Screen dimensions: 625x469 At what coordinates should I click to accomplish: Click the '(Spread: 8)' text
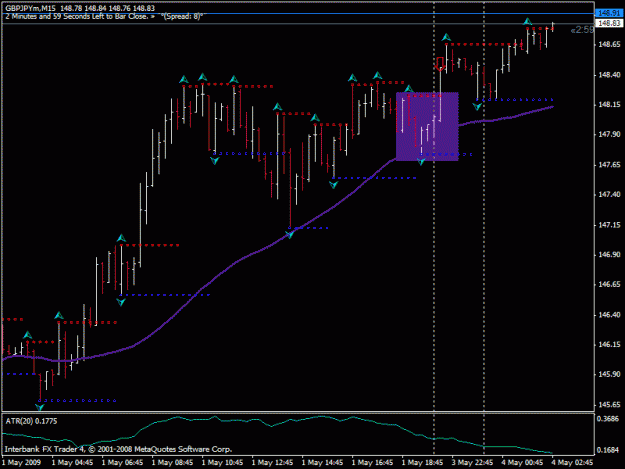182,17
